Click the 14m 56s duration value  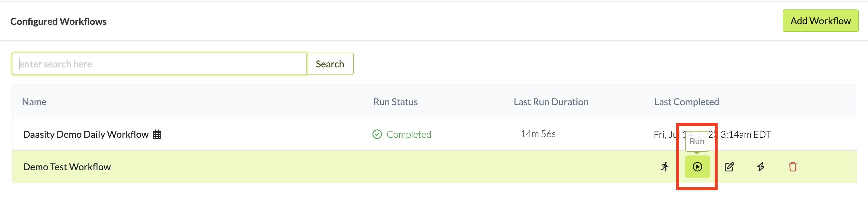(538, 134)
